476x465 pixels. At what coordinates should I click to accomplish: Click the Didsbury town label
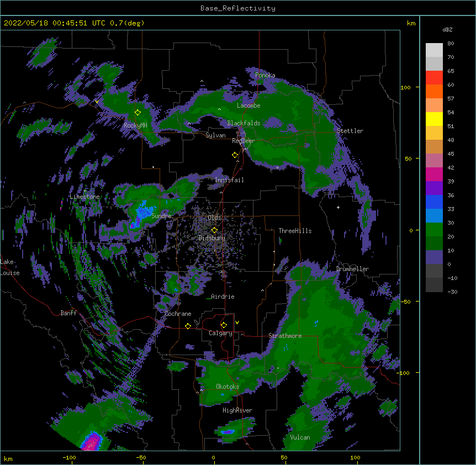(x=211, y=238)
